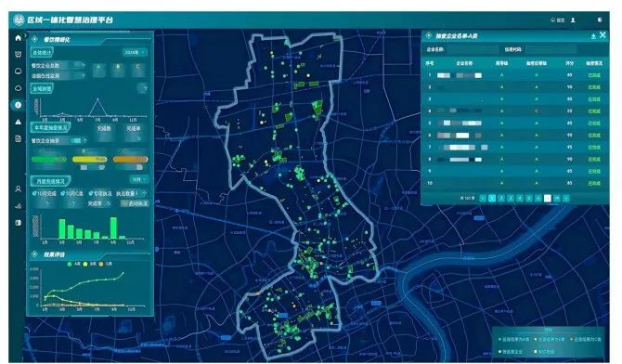This screenshot has width=622, height=364.
Task: Select the warning triangle sidebar icon
Action: click(18, 122)
